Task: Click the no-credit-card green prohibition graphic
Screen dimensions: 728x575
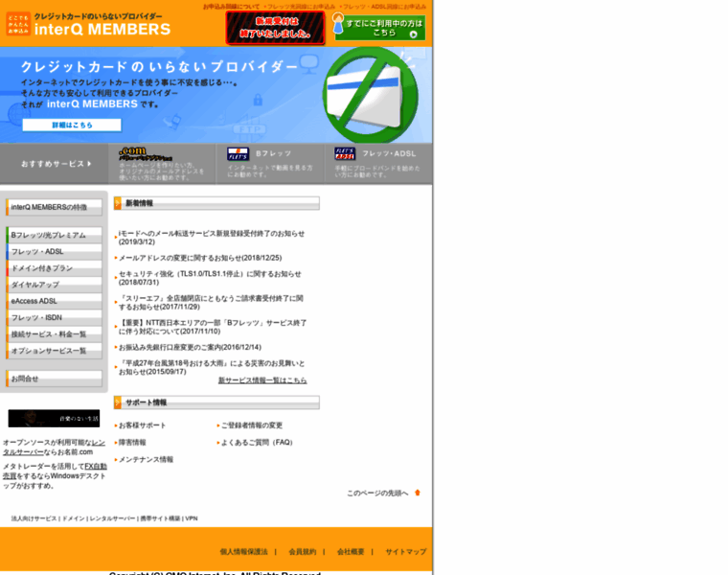Action: (371, 95)
